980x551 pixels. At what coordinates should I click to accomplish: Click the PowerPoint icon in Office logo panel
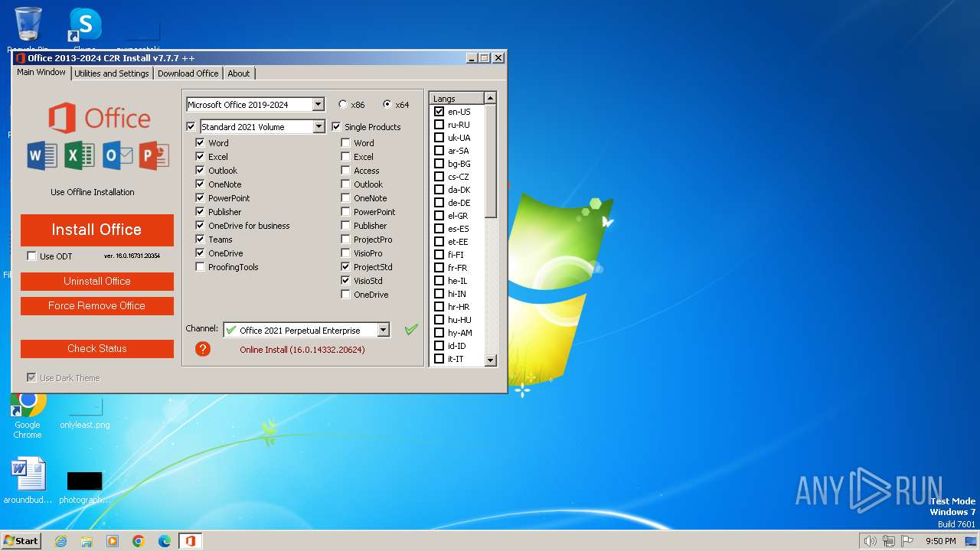(154, 155)
